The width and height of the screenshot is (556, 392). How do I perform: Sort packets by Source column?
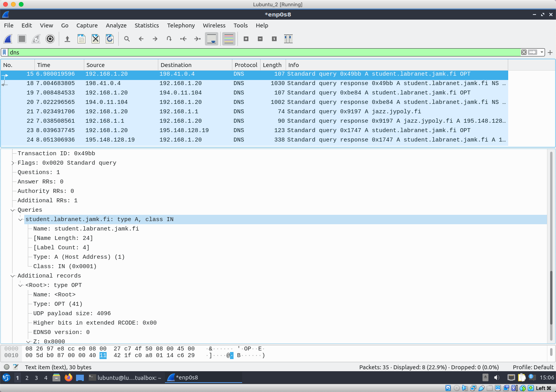click(121, 65)
